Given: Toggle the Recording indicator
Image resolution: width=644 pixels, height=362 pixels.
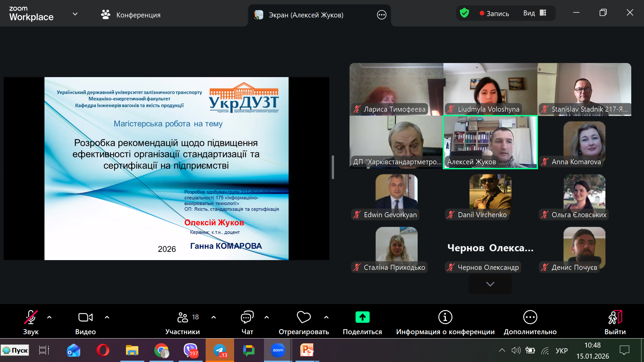Looking at the screenshot, I should pos(494,13).
